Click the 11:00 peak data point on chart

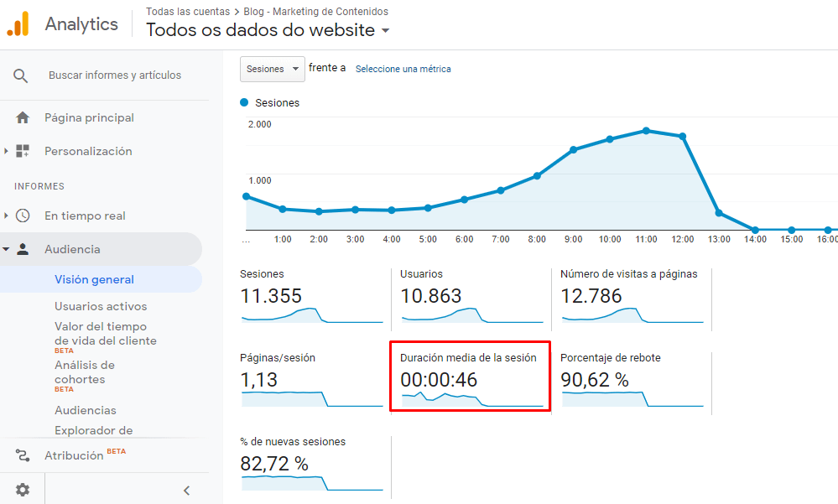click(x=646, y=131)
